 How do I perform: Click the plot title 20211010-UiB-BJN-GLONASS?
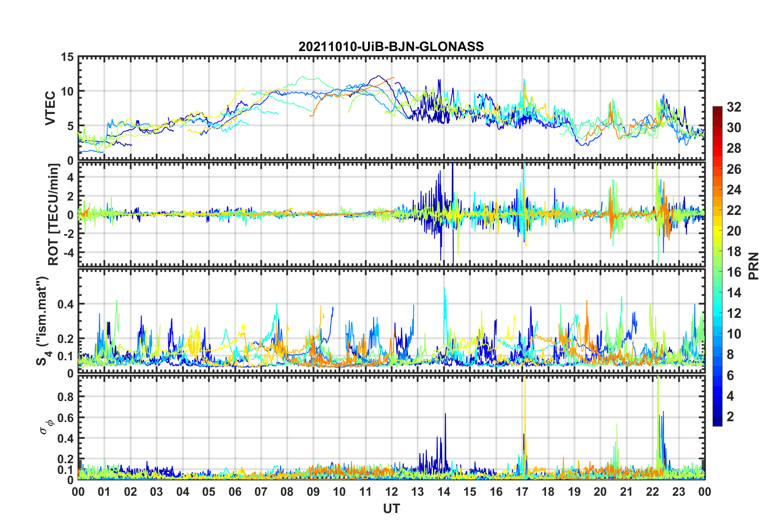(391, 47)
